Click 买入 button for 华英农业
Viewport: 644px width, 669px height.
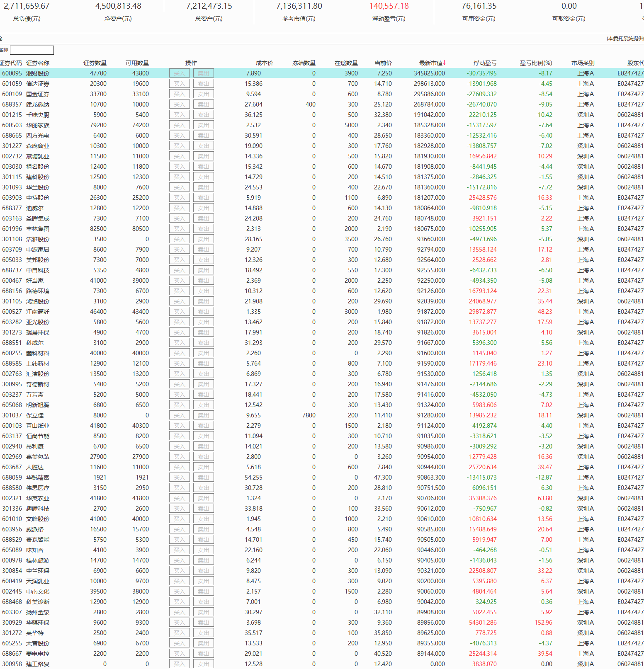180,498
